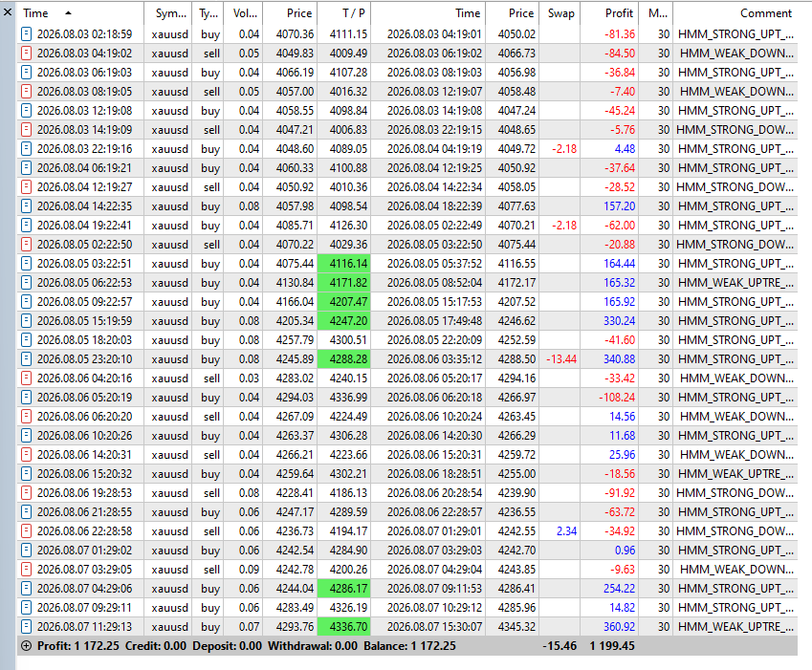
Task: Click buy icon for trade 2026.08.05 06:22:53
Action: pos(26,283)
